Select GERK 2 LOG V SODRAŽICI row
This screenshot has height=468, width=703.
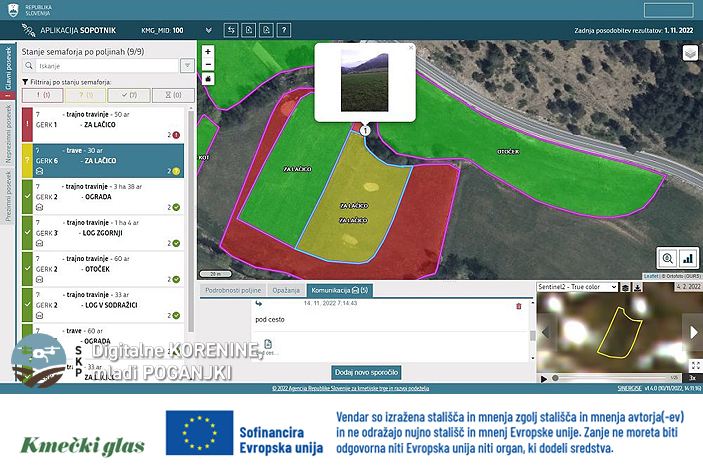click(103, 305)
